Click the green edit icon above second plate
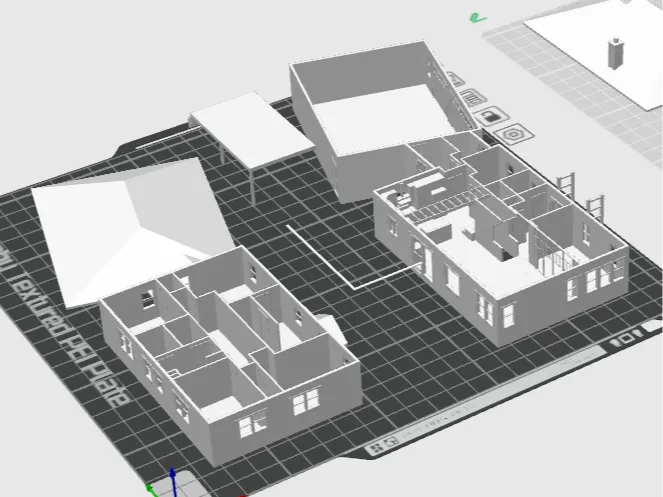 pyautogui.click(x=478, y=18)
